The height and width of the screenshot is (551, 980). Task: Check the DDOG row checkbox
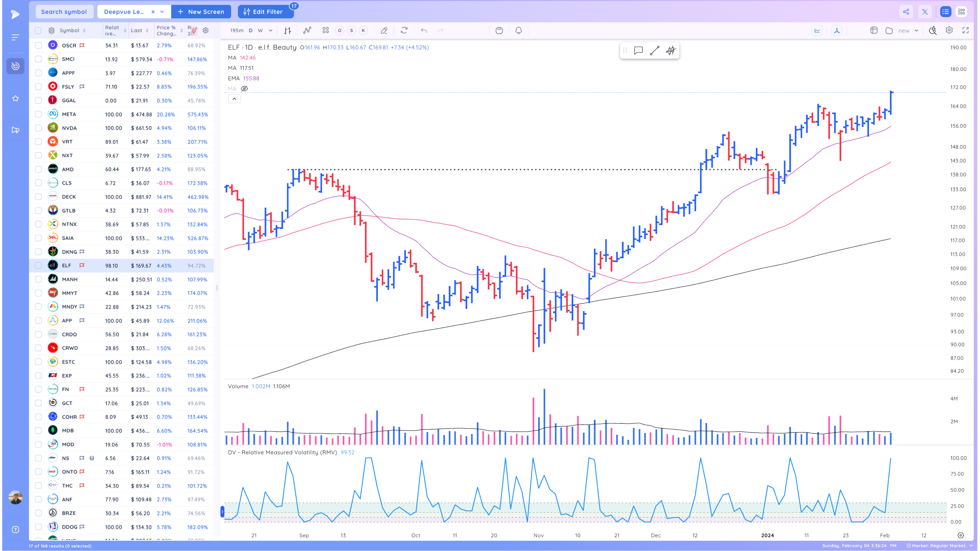click(38, 527)
